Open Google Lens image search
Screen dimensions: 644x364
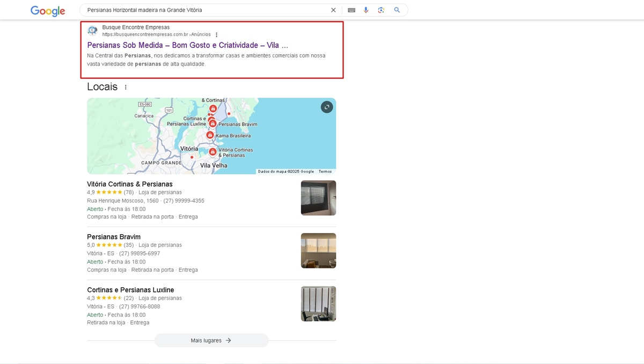[381, 10]
